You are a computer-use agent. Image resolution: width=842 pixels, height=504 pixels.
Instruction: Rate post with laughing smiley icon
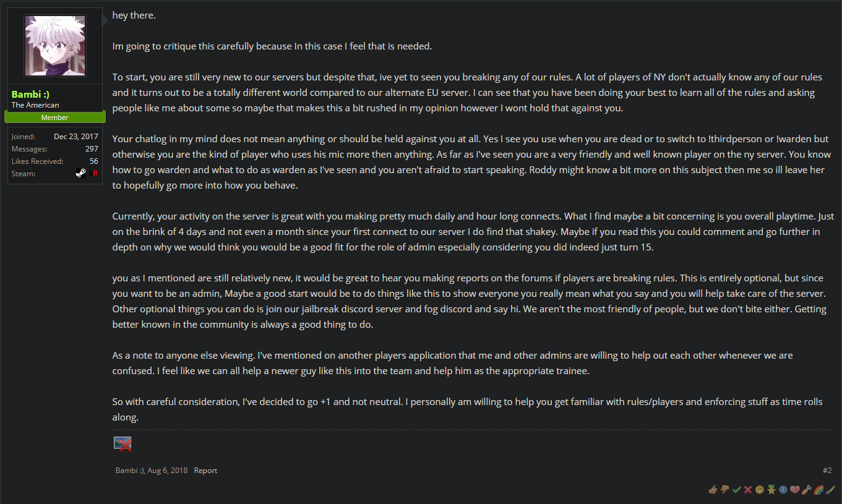click(760, 490)
